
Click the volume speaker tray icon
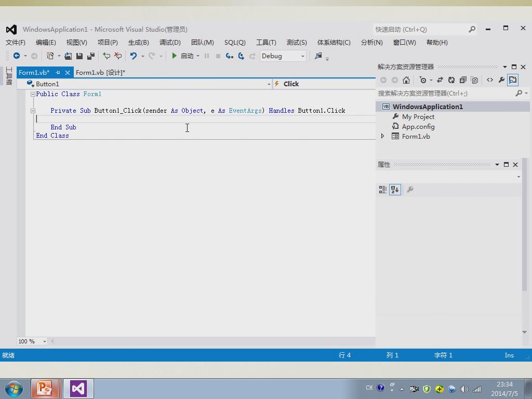click(x=464, y=389)
